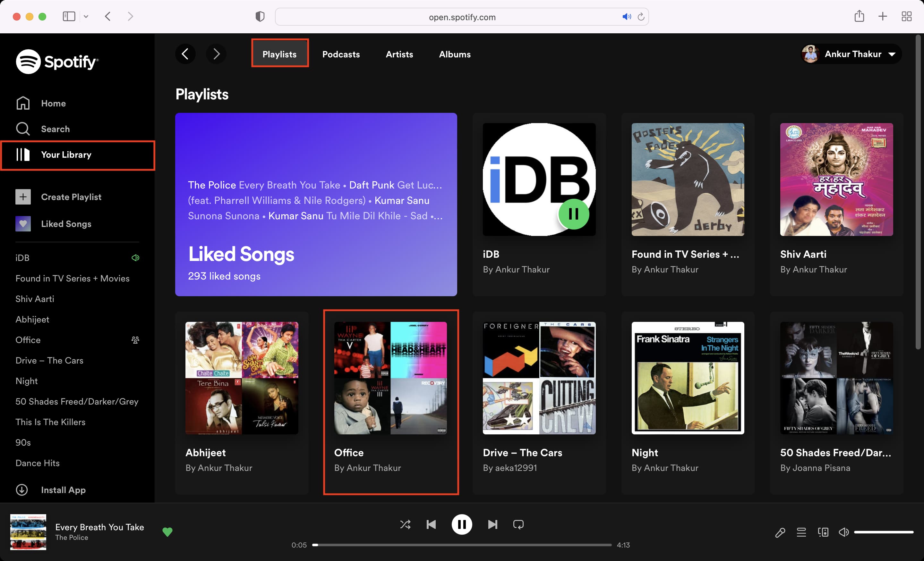Viewport: 924px width, 561px height.
Task: Seek within the song progress bar
Action: click(x=462, y=545)
